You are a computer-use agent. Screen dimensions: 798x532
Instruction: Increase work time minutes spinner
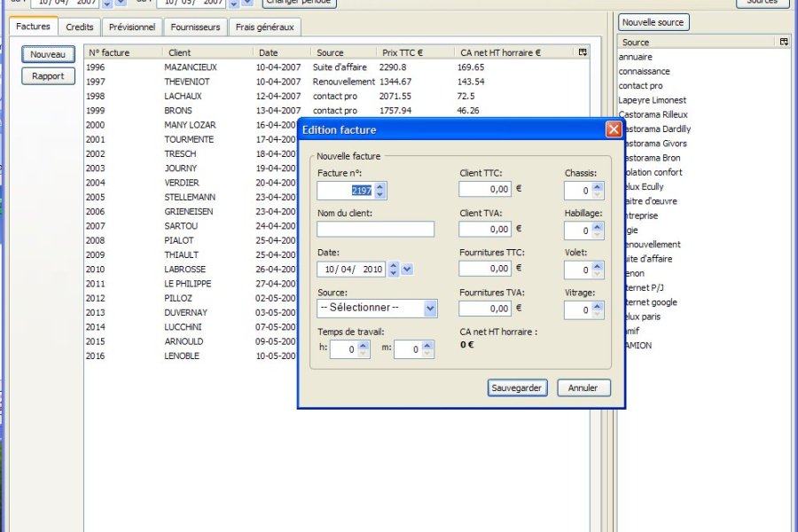(428, 346)
